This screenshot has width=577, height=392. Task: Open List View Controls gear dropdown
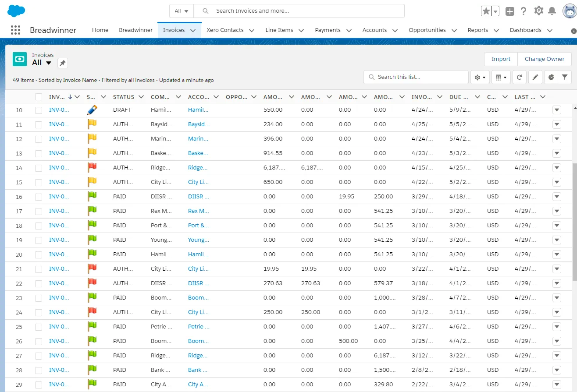480,77
